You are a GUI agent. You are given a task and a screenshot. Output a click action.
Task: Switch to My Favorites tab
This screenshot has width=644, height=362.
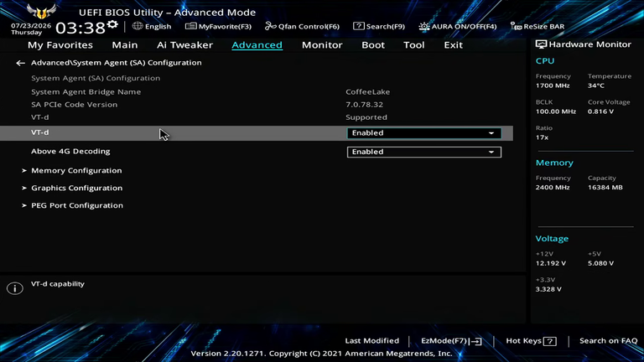[x=60, y=44]
